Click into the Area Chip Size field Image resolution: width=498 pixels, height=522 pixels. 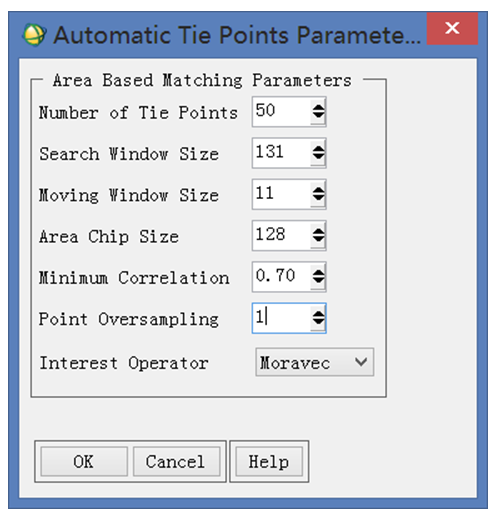(282, 236)
